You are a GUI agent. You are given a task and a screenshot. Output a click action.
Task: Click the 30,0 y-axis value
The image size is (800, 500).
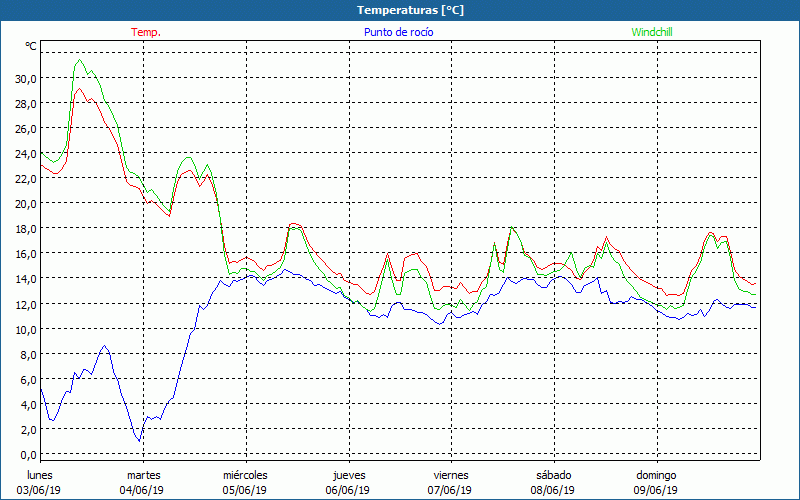tap(26, 79)
